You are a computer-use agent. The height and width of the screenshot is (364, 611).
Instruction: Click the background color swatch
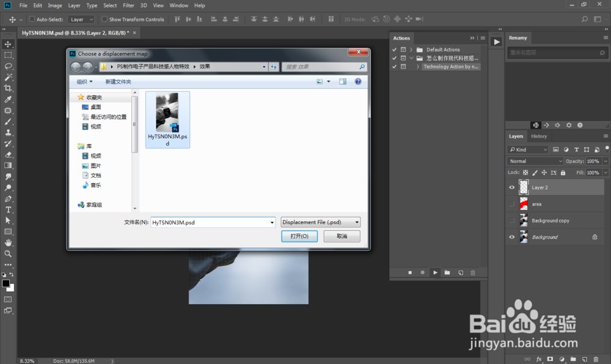(12, 288)
